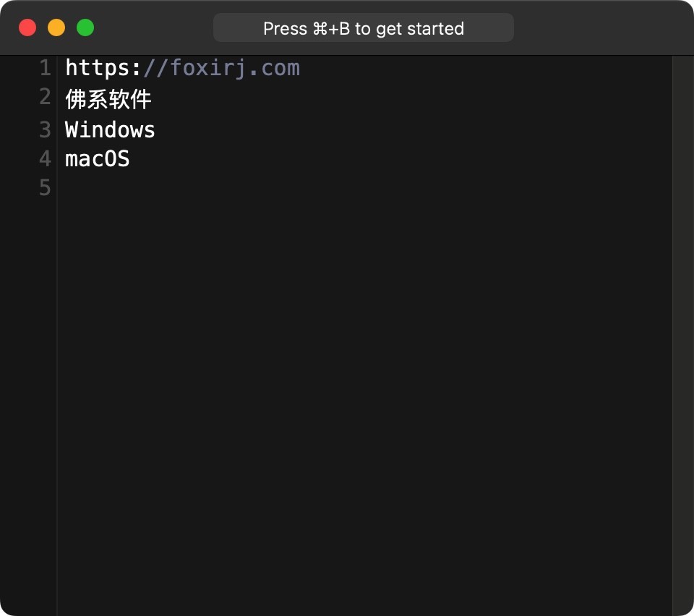Click the word "Windows" on line 3
This screenshot has width=694, height=616.
(x=110, y=130)
